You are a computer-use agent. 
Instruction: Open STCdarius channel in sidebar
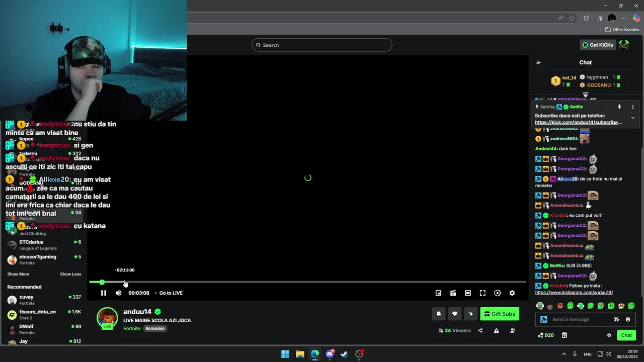(x=44, y=245)
